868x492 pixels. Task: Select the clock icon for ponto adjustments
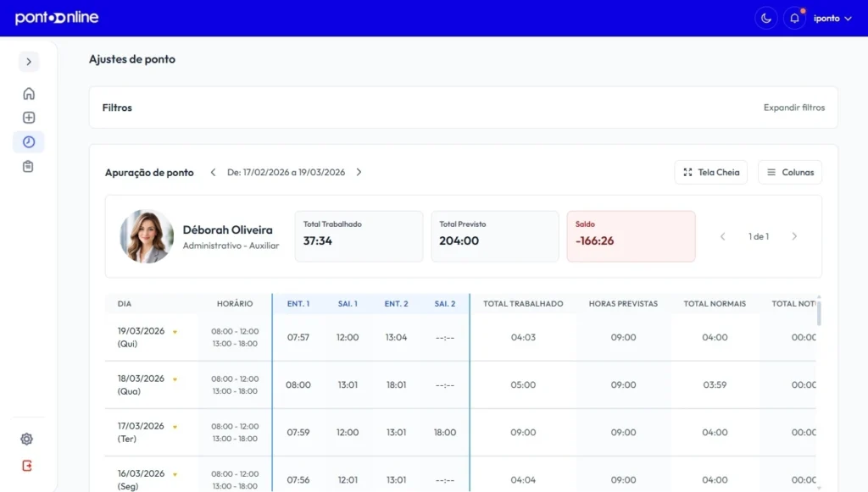click(x=28, y=141)
